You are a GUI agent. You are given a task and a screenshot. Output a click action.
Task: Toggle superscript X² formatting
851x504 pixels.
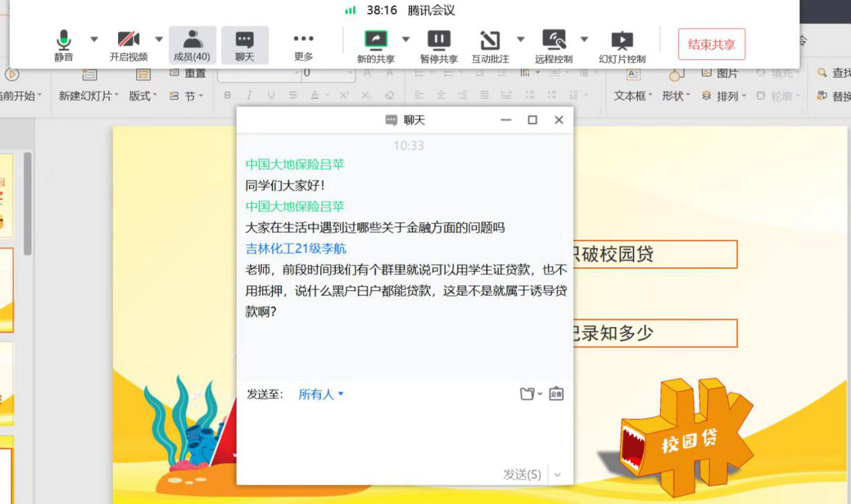pos(344,96)
